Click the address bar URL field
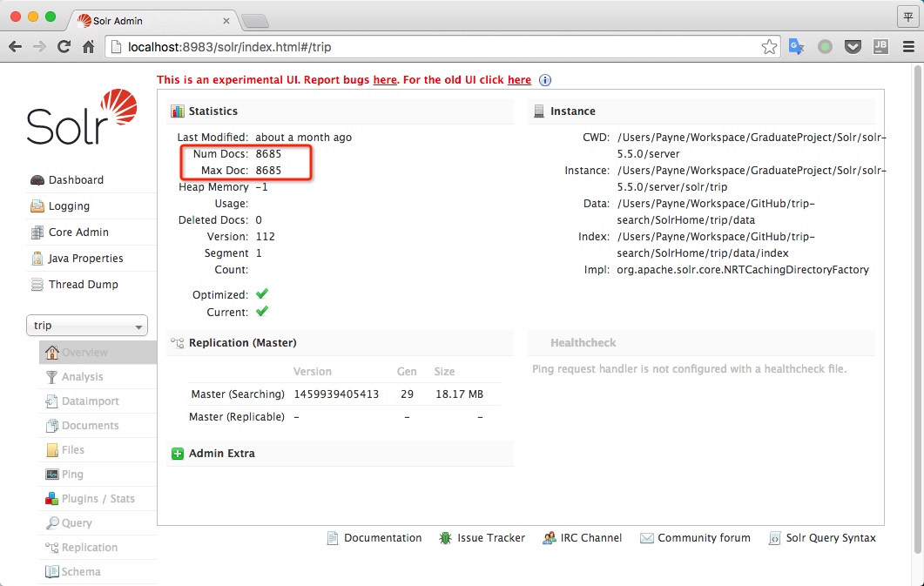Image resolution: width=924 pixels, height=586 pixels. click(x=435, y=47)
